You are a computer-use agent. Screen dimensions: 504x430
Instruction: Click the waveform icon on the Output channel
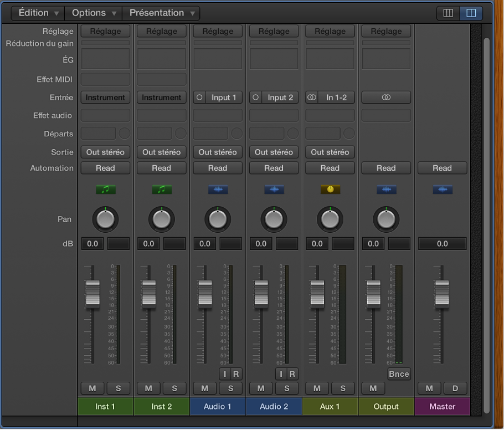pyautogui.click(x=386, y=190)
